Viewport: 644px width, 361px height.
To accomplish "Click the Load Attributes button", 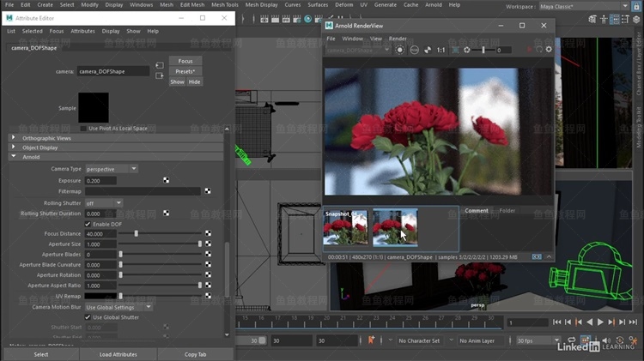I will (118, 354).
